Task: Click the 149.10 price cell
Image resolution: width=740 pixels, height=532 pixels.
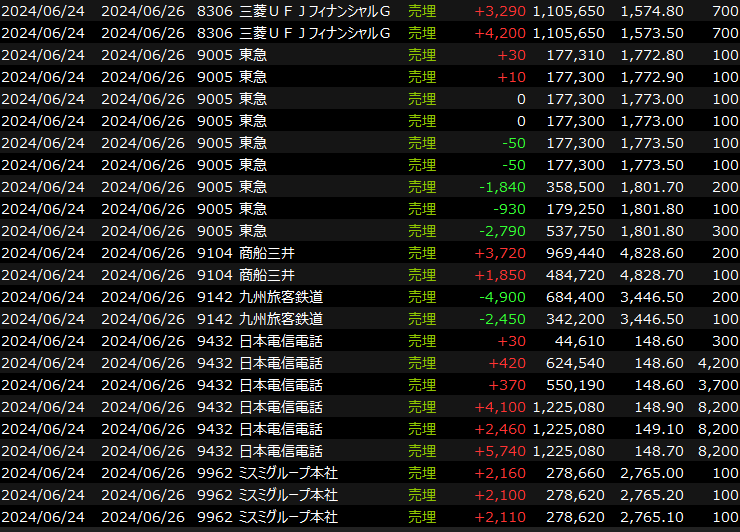Action: (660, 429)
